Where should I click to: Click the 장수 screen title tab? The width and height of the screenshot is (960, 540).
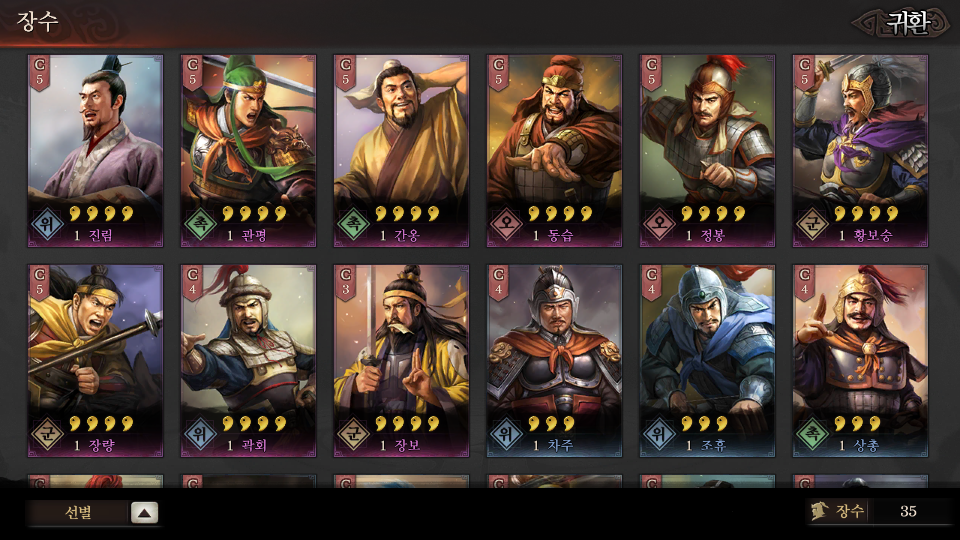point(37,21)
